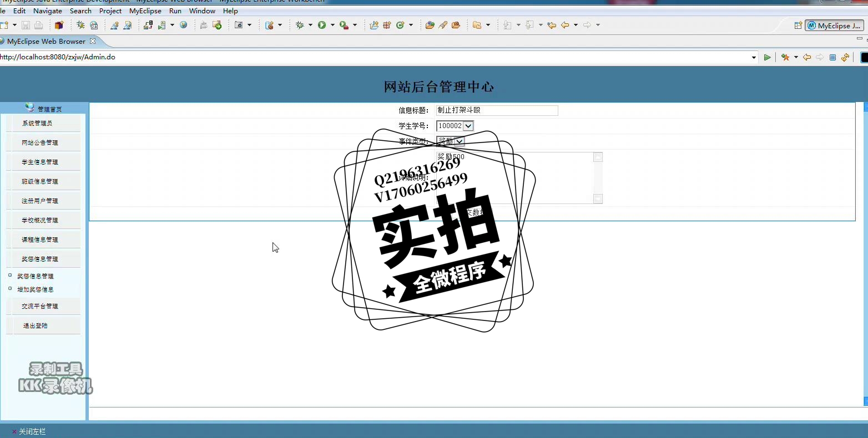
Task: Close the MyEclipse Web Browser tab
Action: pyautogui.click(x=93, y=41)
